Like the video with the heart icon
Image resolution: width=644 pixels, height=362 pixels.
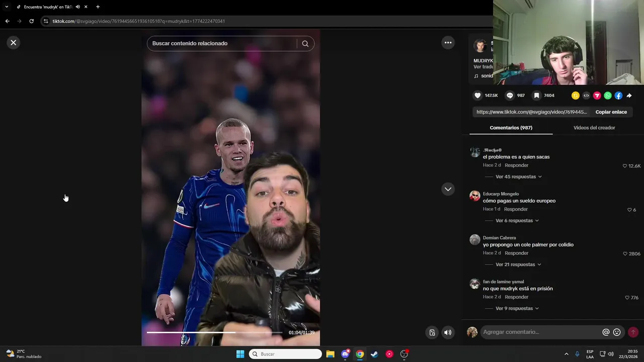pyautogui.click(x=478, y=96)
